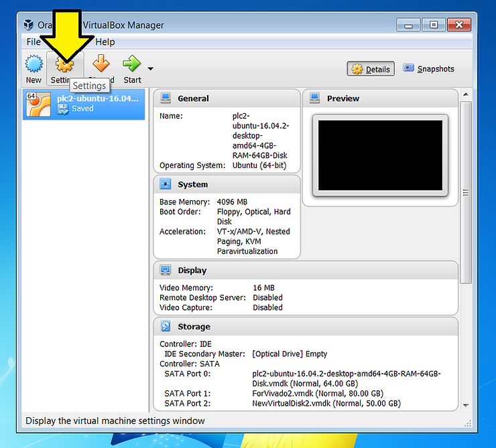Click the vertical scrollbar thumb

point(466,192)
